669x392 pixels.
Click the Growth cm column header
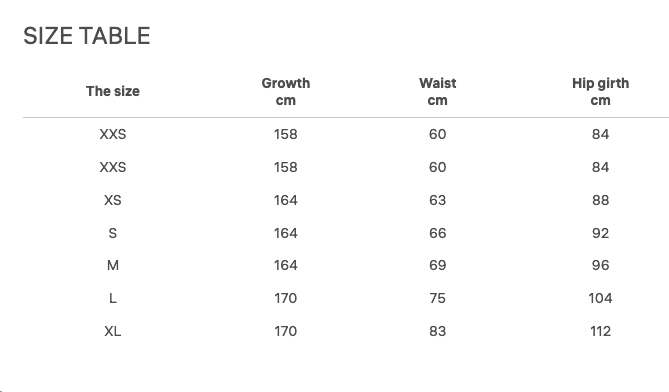tap(285, 92)
